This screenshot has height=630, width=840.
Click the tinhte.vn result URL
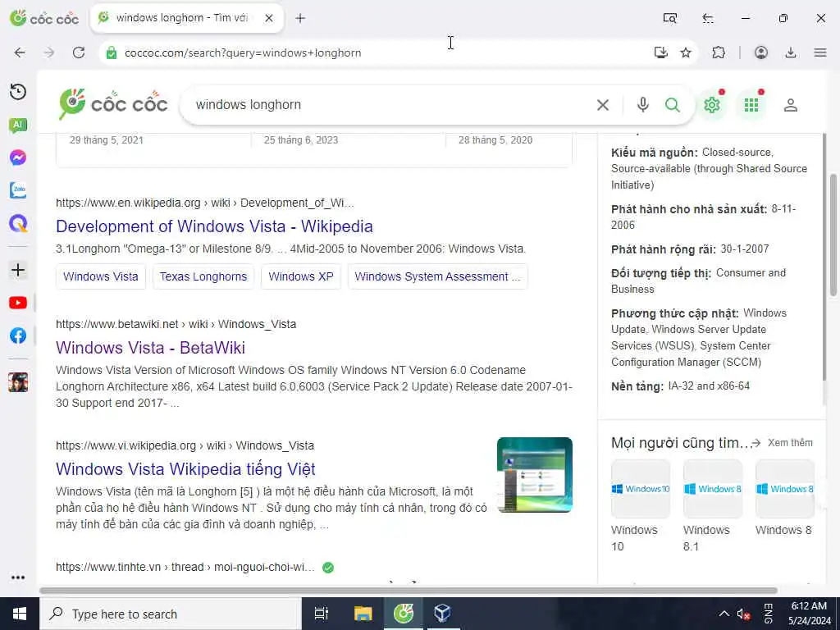pyautogui.click(x=185, y=567)
